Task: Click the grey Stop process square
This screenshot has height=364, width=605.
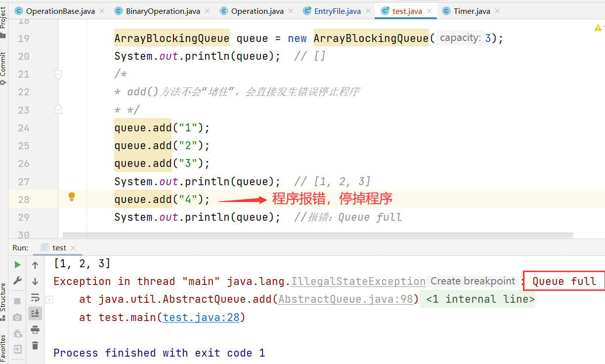Action: (18, 301)
